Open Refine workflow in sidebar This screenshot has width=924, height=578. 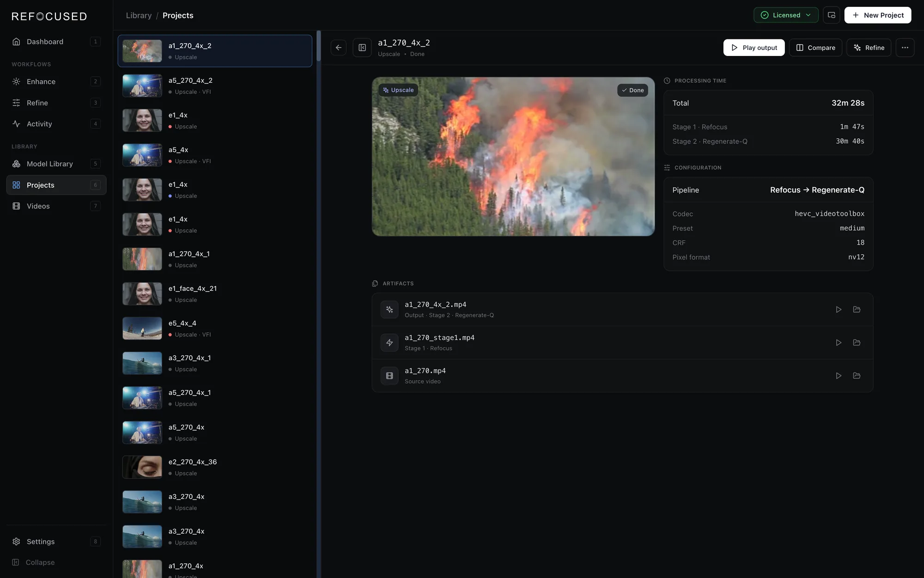[x=56, y=103]
